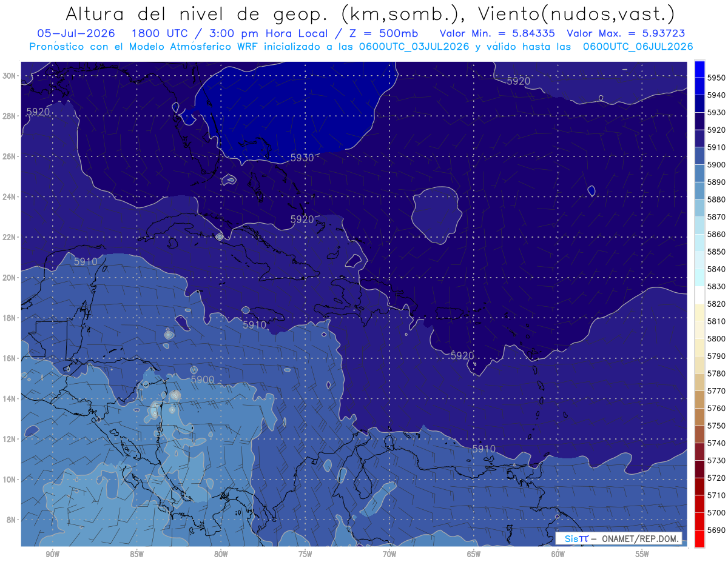Click 'Valor Min. = 5.84335' text
The width and height of the screenshot is (728, 562).
click(x=497, y=33)
